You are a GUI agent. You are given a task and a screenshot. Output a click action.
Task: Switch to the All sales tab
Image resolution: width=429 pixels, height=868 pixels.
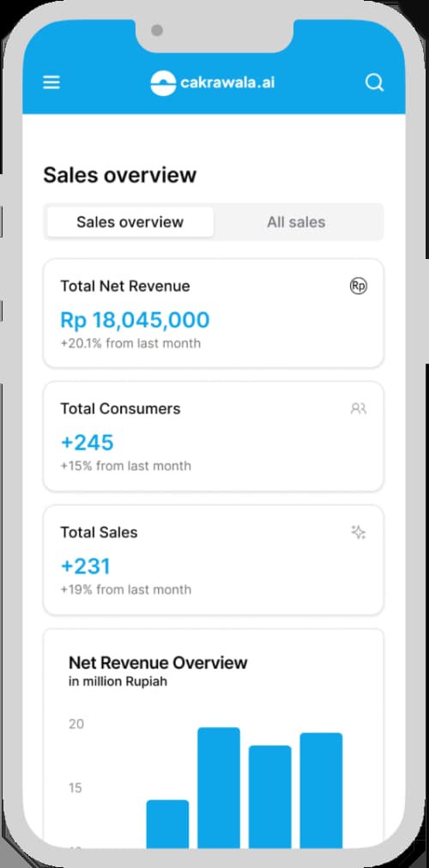[x=296, y=222]
